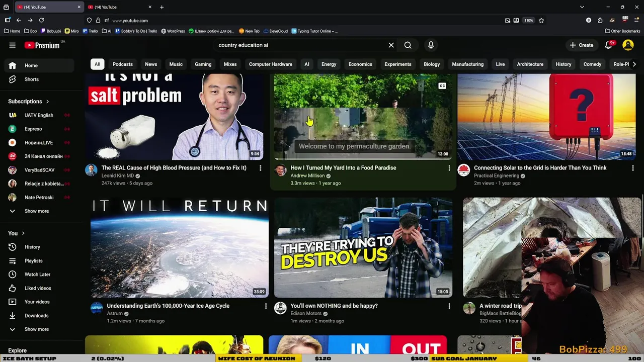Select the Gaming filter chip

point(203,64)
